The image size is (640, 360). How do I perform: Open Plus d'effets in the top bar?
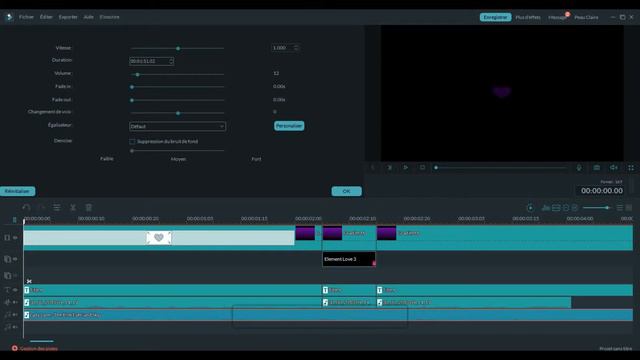click(x=528, y=17)
